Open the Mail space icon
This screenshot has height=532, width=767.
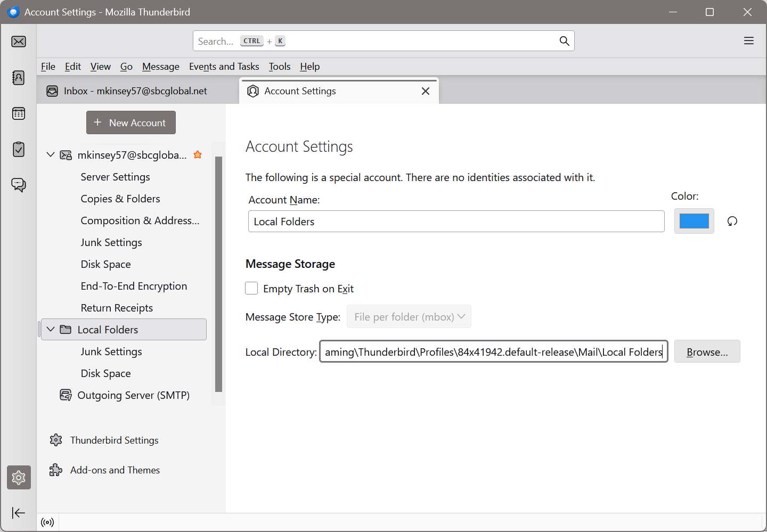(x=19, y=42)
